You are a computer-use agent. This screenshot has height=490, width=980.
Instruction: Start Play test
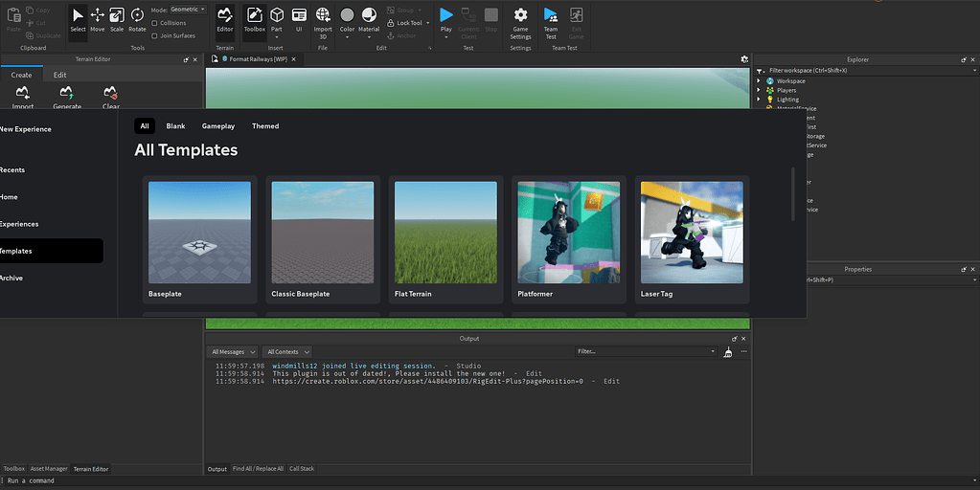[446, 15]
